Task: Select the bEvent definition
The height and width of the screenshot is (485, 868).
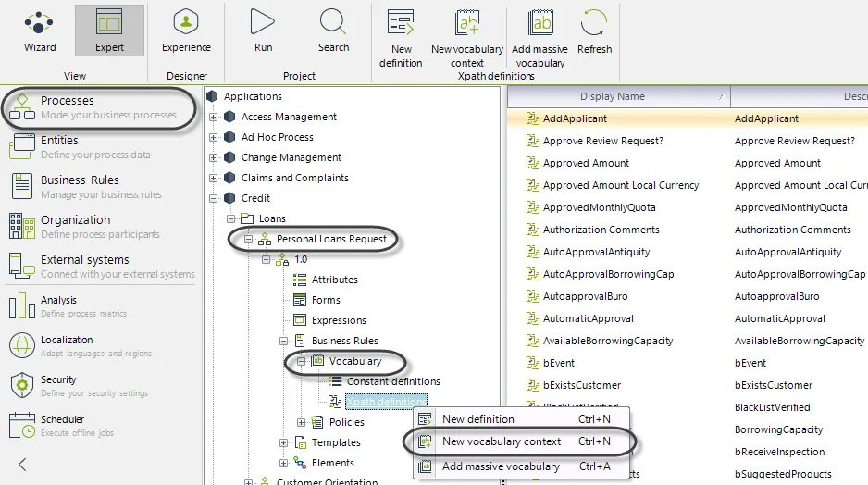Action: pyautogui.click(x=559, y=363)
